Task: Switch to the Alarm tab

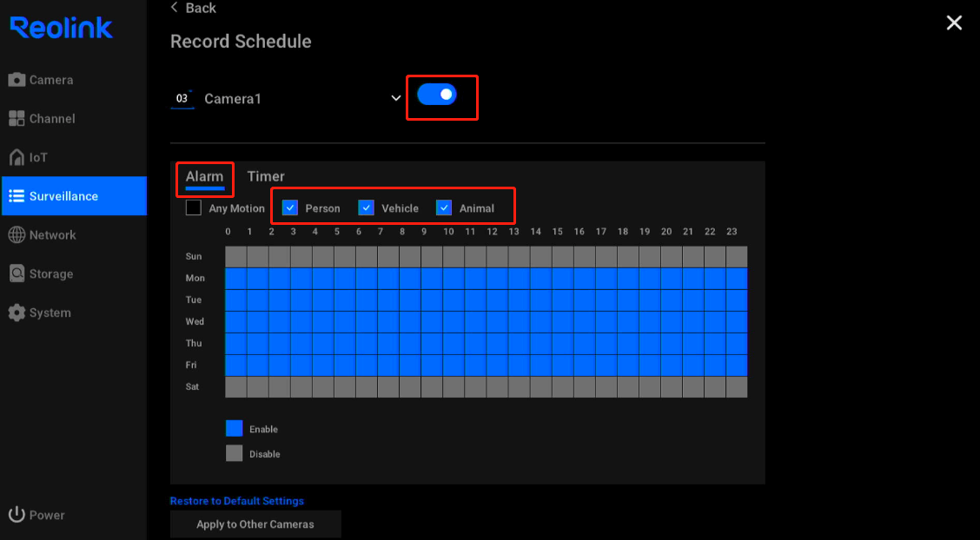Action: (204, 176)
